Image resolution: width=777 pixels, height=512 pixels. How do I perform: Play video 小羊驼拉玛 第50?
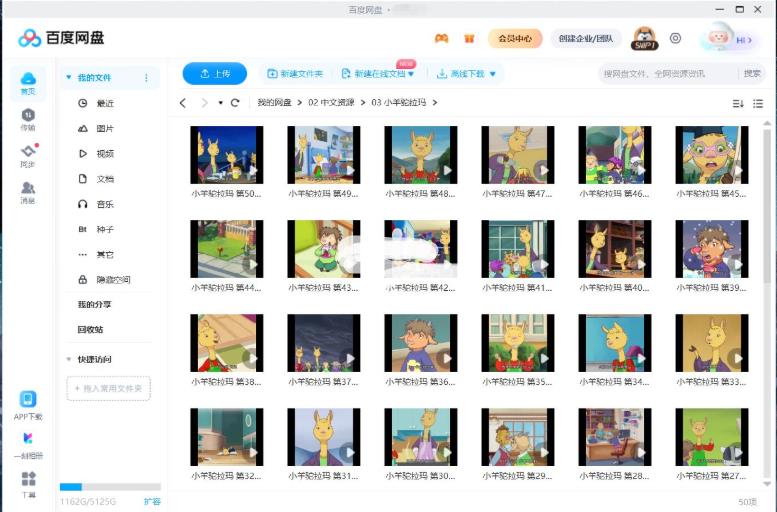pos(227,155)
